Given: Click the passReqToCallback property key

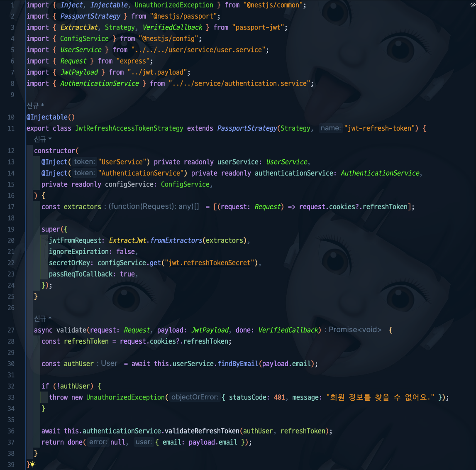Looking at the screenshot, I should pyautogui.click(x=81, y=274).
